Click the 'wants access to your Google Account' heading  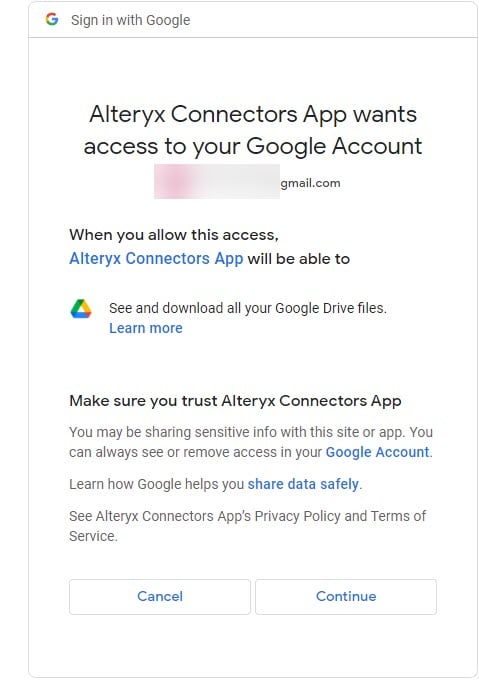pos(253,130)
